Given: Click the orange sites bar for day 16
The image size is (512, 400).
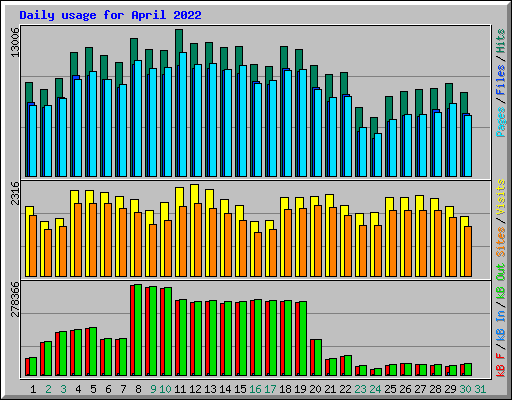Looking at the screenshot, I should [258, 254].
